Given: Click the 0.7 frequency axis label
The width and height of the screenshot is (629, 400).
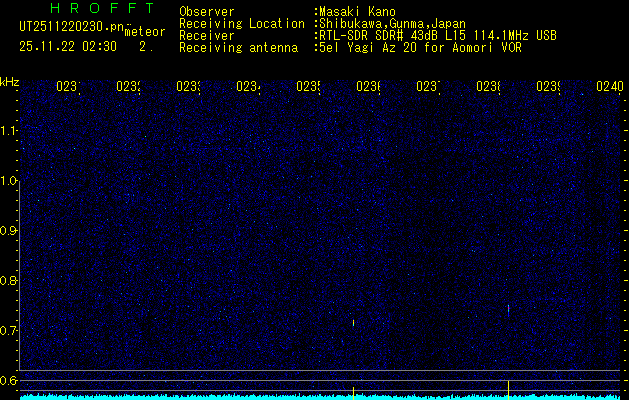Looking at the screenshot, I should 9,331.
